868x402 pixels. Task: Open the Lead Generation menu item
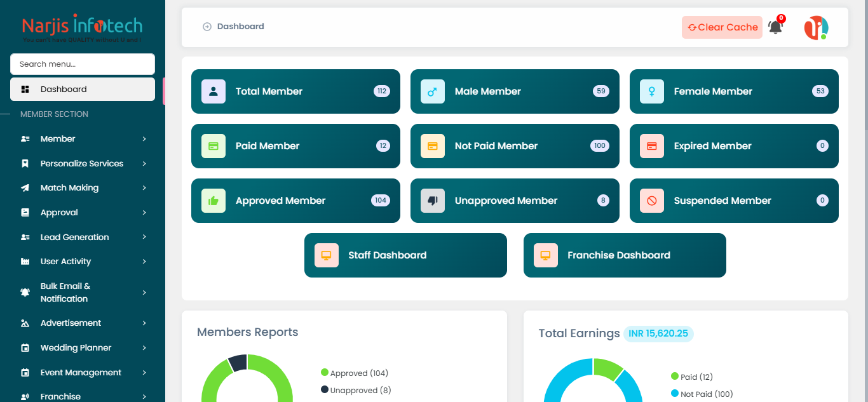click(83, 238)
